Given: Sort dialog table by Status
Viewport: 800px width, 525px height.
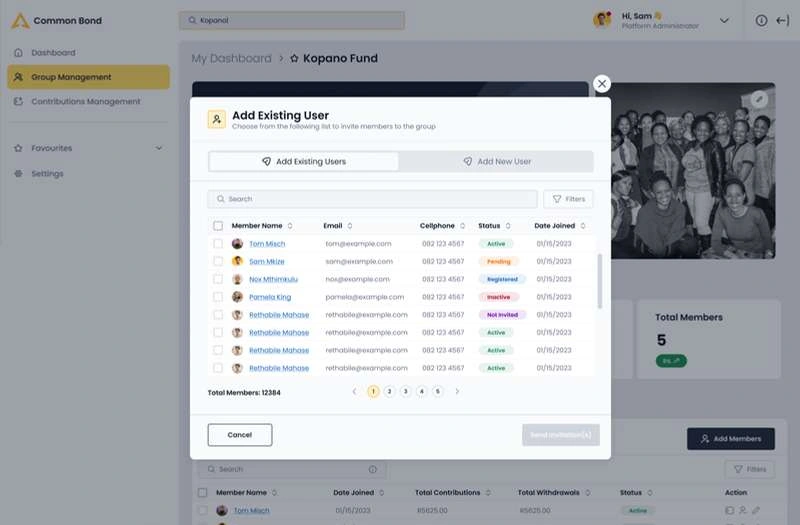Looking at the screenshot, I should pyautogui.click(x=508, y=226).
